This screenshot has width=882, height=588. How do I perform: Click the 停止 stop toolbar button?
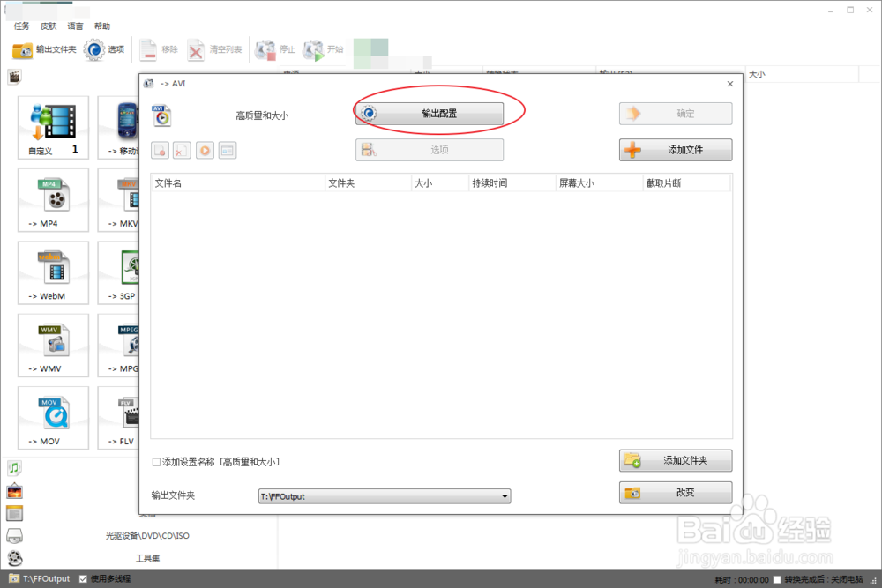(x=275, y=50)
